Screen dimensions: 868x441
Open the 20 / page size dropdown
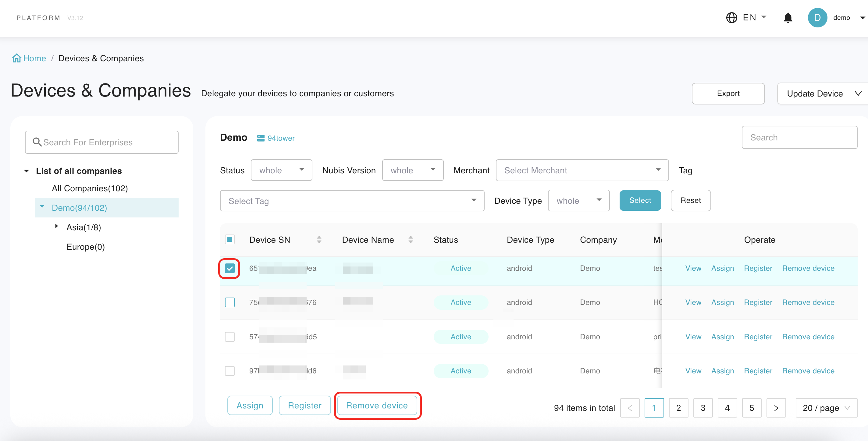click(826, 408)
